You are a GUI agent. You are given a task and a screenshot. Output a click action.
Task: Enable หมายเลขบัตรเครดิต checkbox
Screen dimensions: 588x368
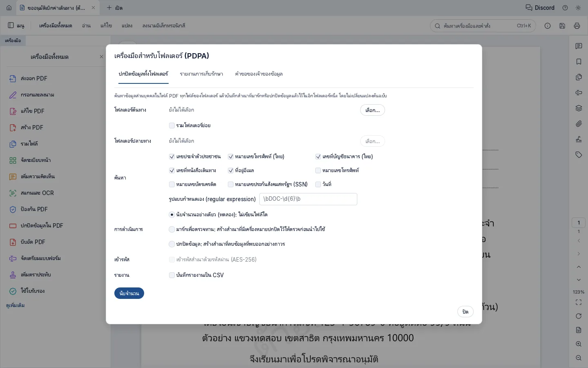[x=172, y=184]
